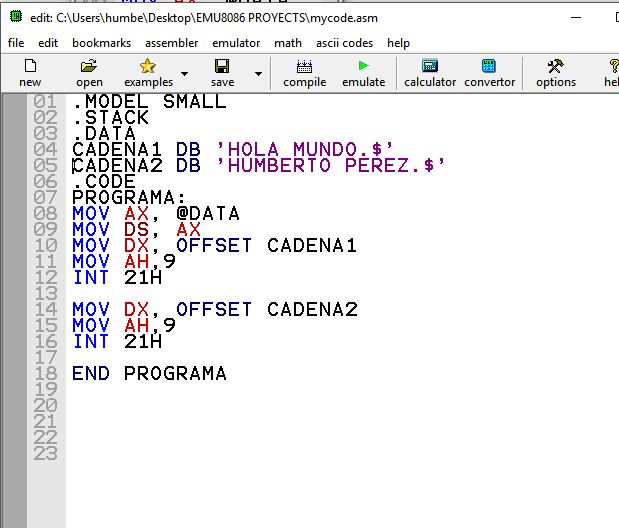Expand the save dropdown arrow
This screenshot has height=528, width=619.
258,74
